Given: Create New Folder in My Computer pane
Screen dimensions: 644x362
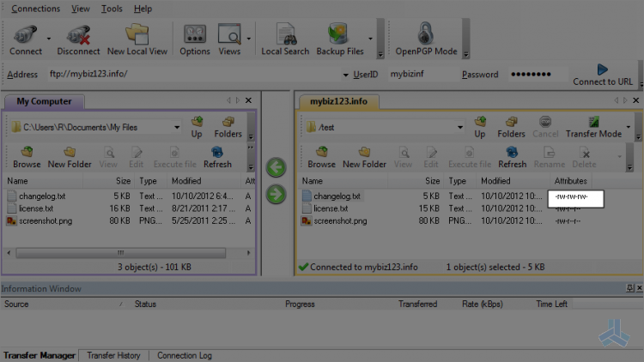Looking at the screenshot, I should click(70, 158).
